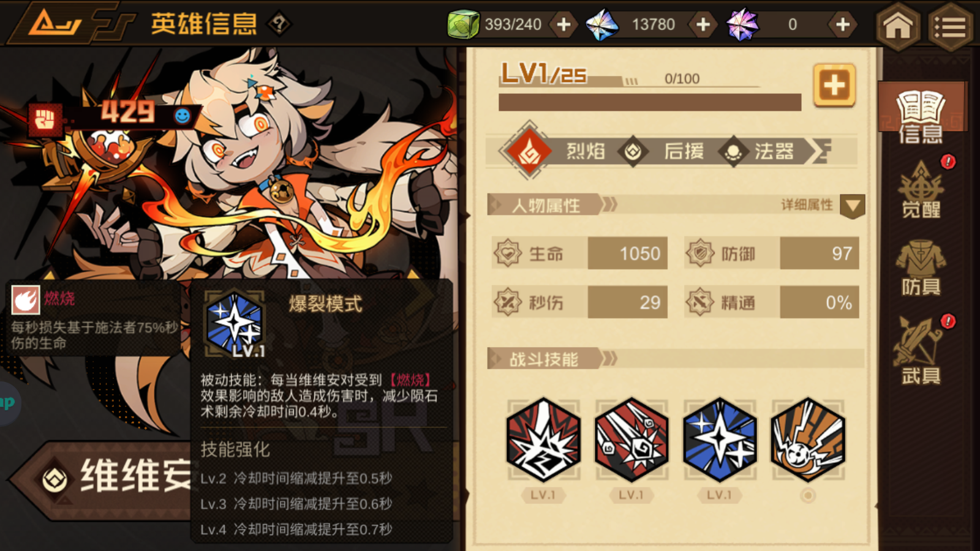The height and width of the screenshot is (551, 980).
Task: Select the first red explosion skill icon
Action: pyautogui.click(x=543, y=440)
